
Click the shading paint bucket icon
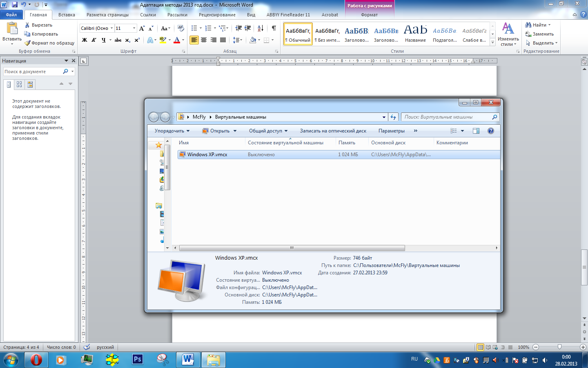click(253, 40)
